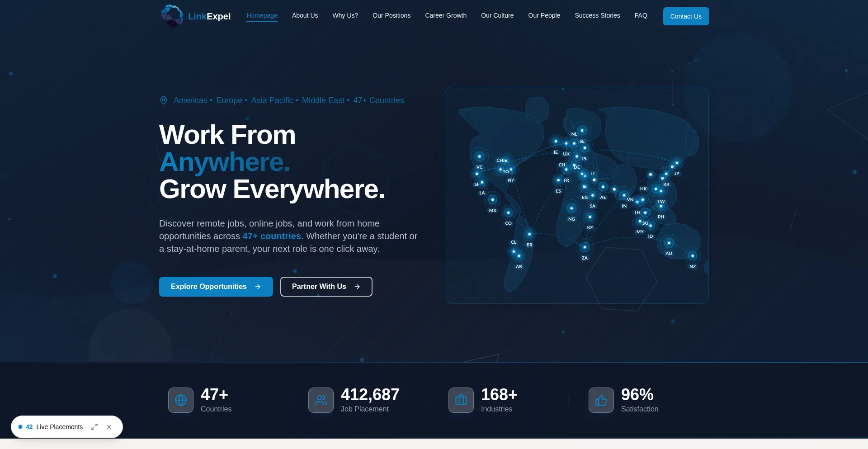The height and width of the screenshot is (449, 868).
Task: Click the globe Countries icon
Action: [x=181, y=400]
